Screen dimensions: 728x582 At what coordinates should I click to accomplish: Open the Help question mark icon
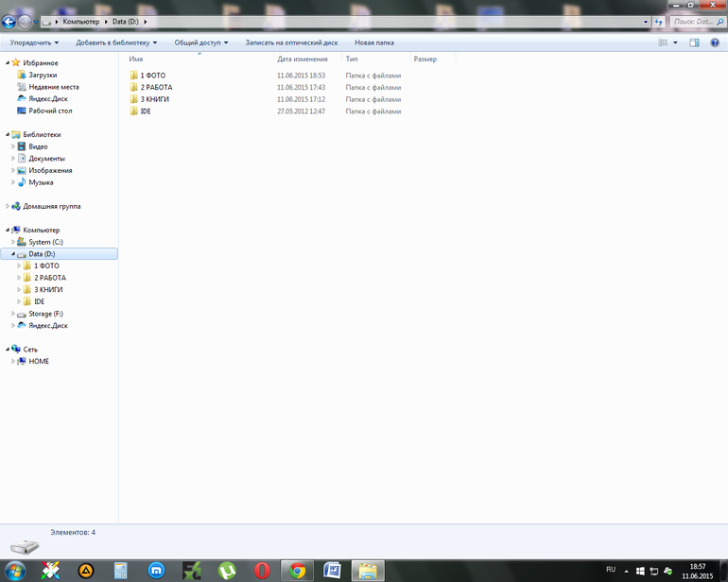tap(715, 43)
